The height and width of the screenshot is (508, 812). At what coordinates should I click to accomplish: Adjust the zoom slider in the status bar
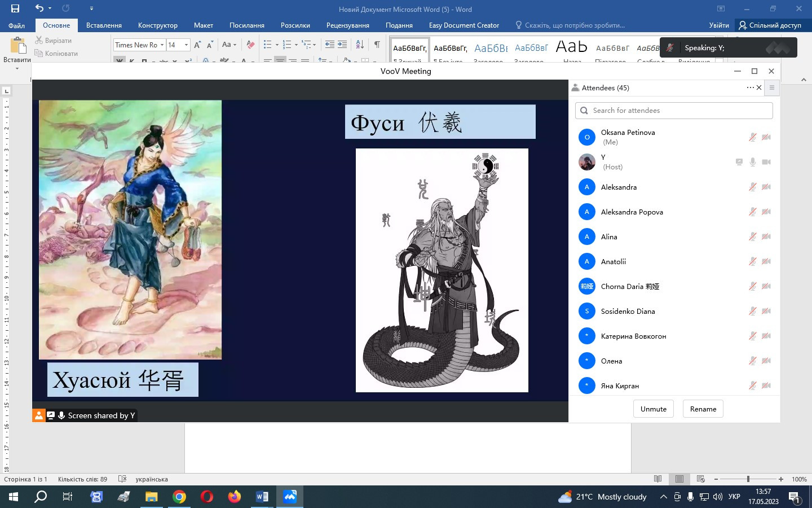pyautogui.click(x=748, y=479)
